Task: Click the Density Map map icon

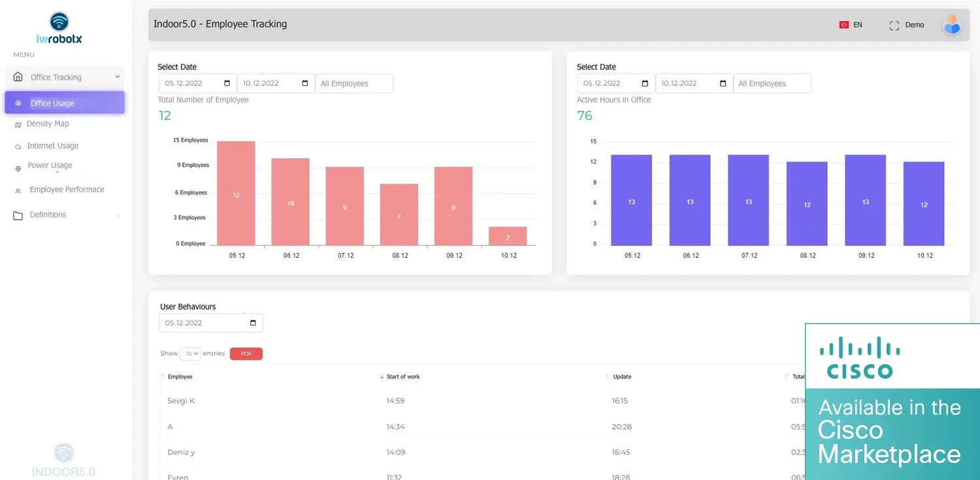Action: tap(18, 124)
